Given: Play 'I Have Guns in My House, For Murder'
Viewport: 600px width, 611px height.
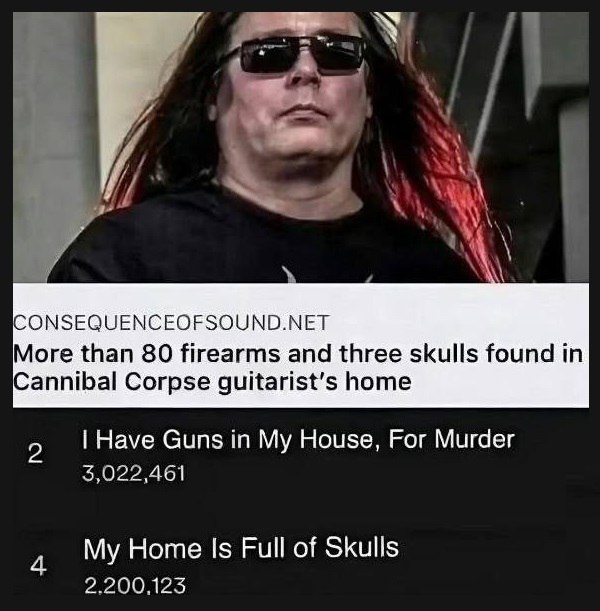Looking at the screenshot, I should [x=298, y=440].
